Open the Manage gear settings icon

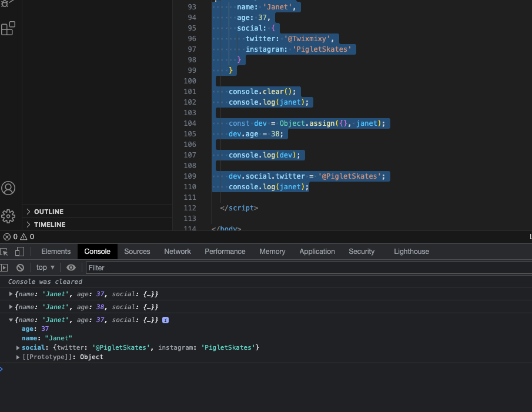pyautogui.click(x=8, y=216)
